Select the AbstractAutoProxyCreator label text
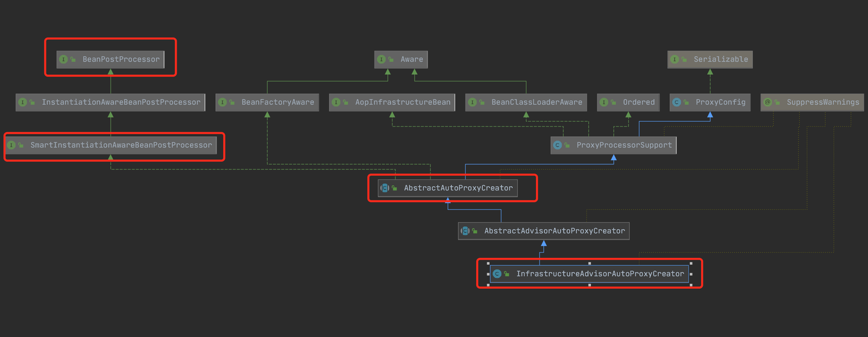868x337 pixels. pyautogui.click(x=458, y=188)
